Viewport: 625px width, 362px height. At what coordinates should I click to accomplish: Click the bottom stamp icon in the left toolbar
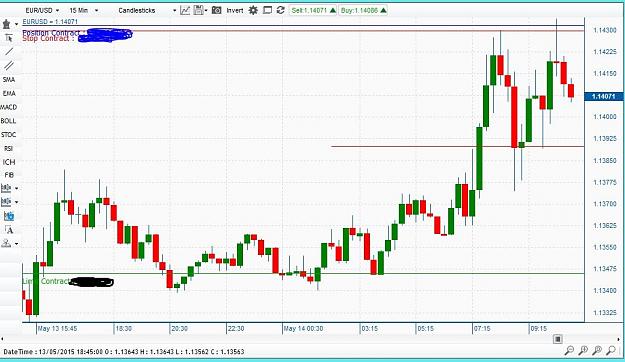6,243
